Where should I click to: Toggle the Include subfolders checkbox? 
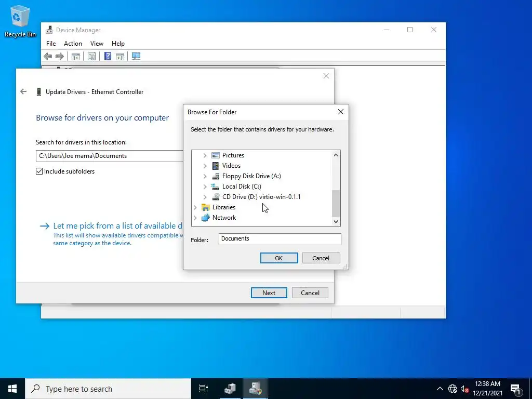point(39,171)
